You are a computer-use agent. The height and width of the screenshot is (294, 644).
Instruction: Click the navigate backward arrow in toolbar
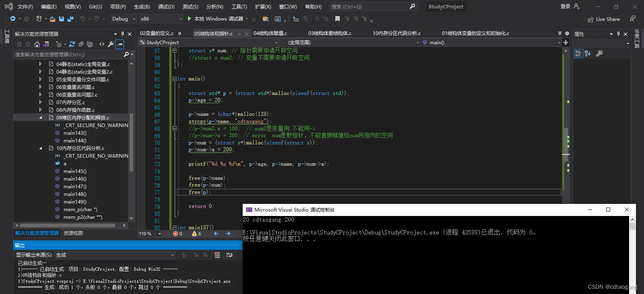[13, 19]
